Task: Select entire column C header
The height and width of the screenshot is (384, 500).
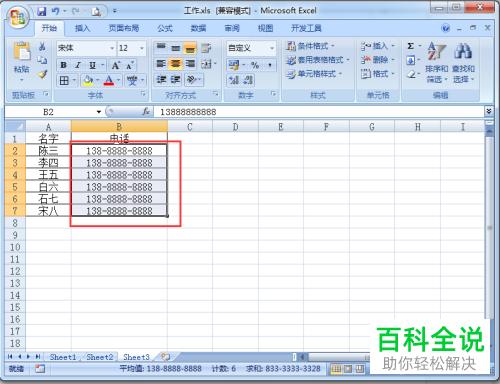Action: point(190,127)
